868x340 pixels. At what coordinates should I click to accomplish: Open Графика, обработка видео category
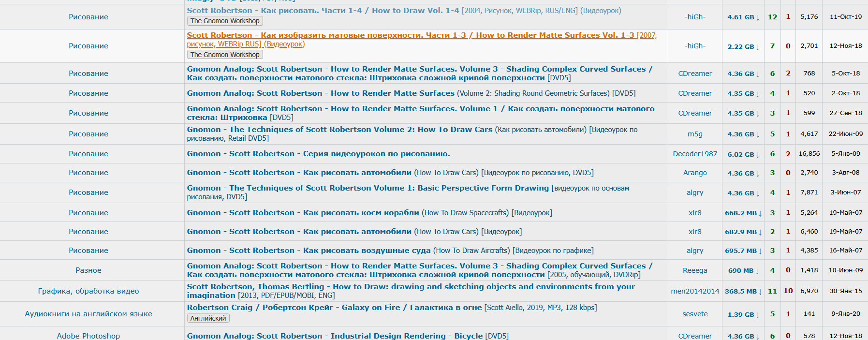point(88,291)
